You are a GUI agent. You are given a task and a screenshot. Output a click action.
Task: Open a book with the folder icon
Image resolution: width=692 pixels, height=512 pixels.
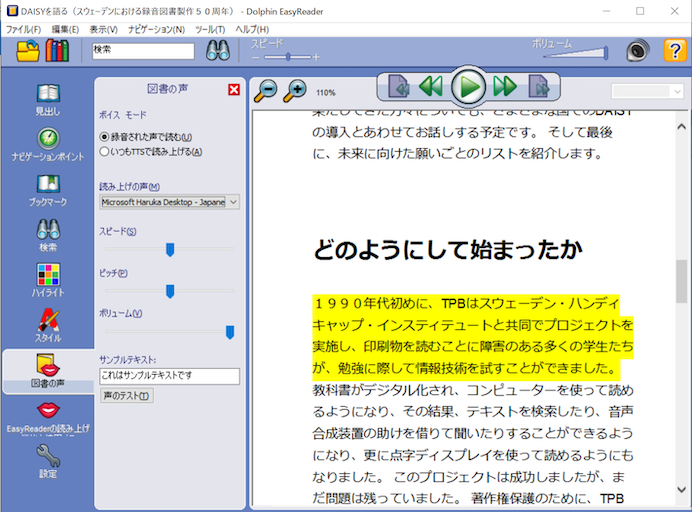point(28,50)
